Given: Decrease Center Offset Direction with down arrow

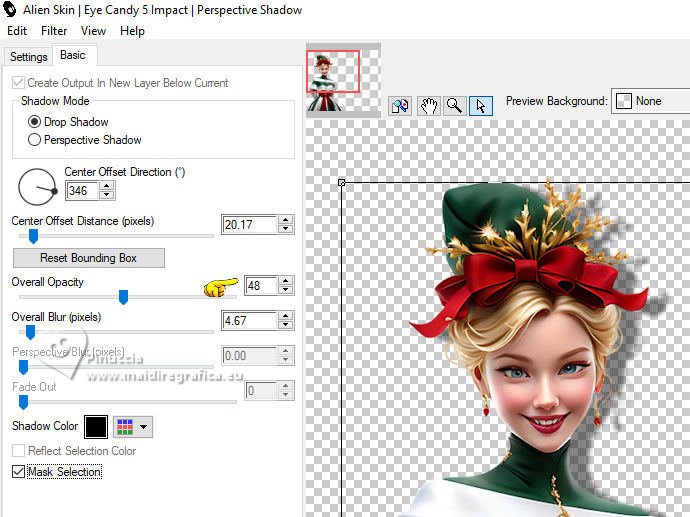Looking at the screenshot, I should pos(106,195).
